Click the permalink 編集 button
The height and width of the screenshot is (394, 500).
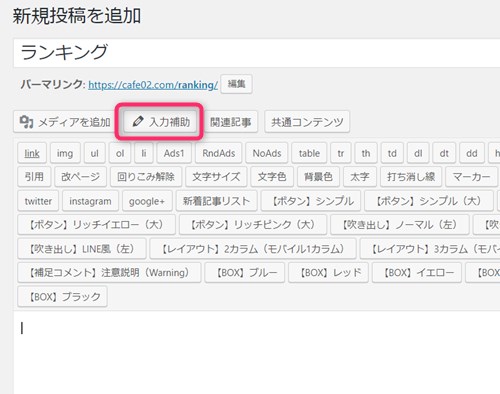(236, 84)
